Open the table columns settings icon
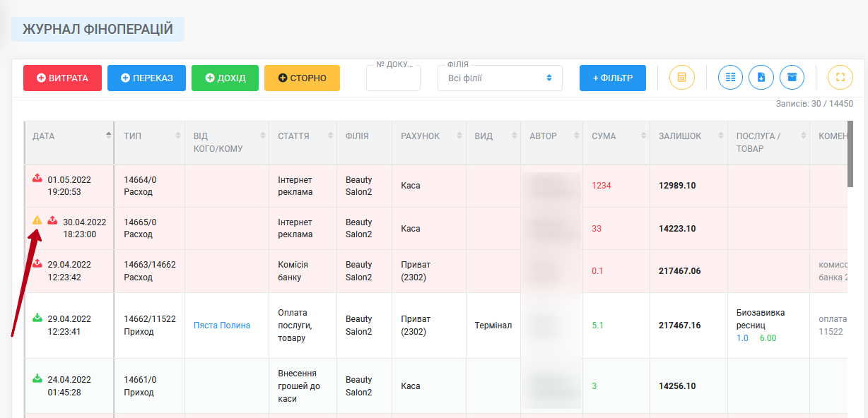 click(x=730, y=77)
